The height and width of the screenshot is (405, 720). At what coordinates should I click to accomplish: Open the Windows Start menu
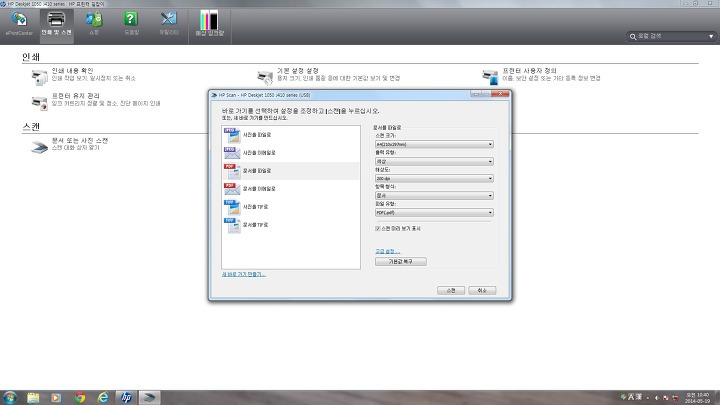point(10,397)
